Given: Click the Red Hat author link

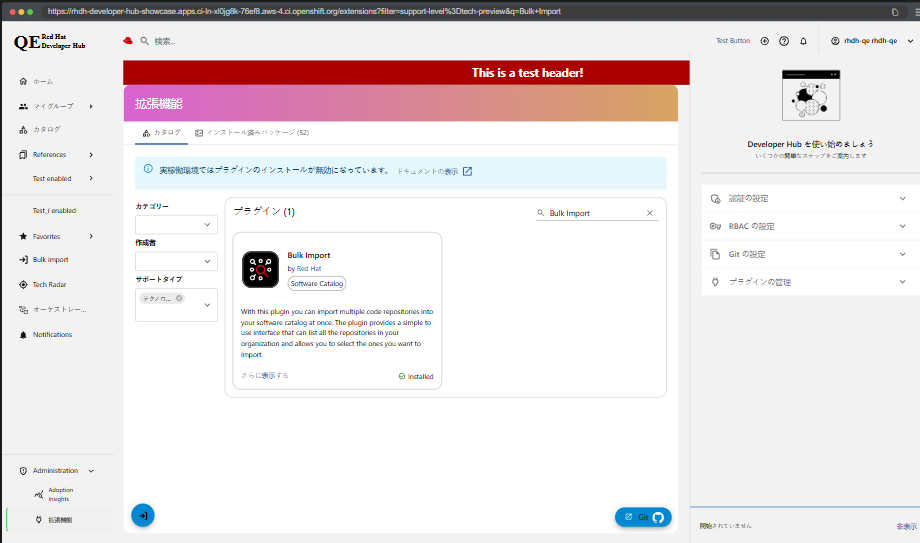Looking at the screenshot, I should coord(309,268).
